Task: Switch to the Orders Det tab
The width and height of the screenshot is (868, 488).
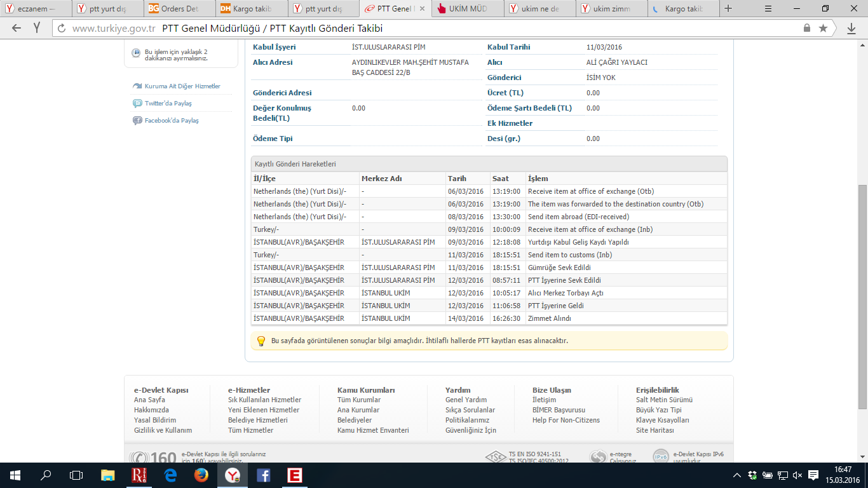Action: click(179, 9)
